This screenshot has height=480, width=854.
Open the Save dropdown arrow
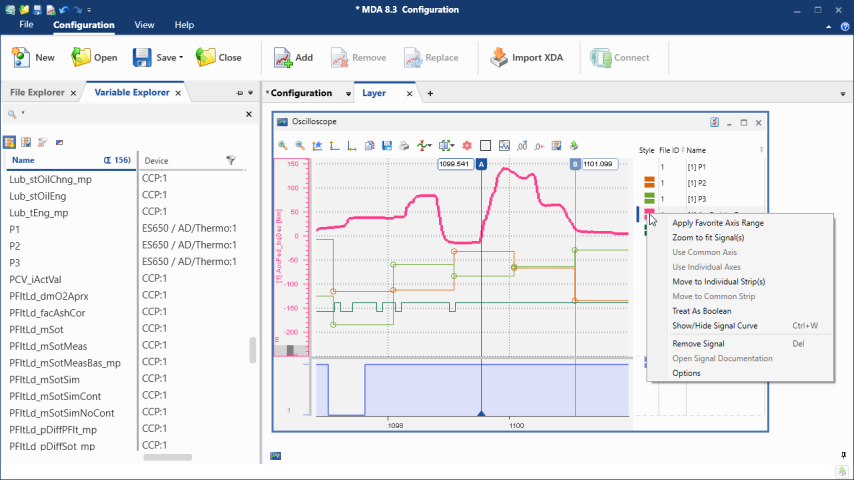pyautogui.click(x=181, y=58)
